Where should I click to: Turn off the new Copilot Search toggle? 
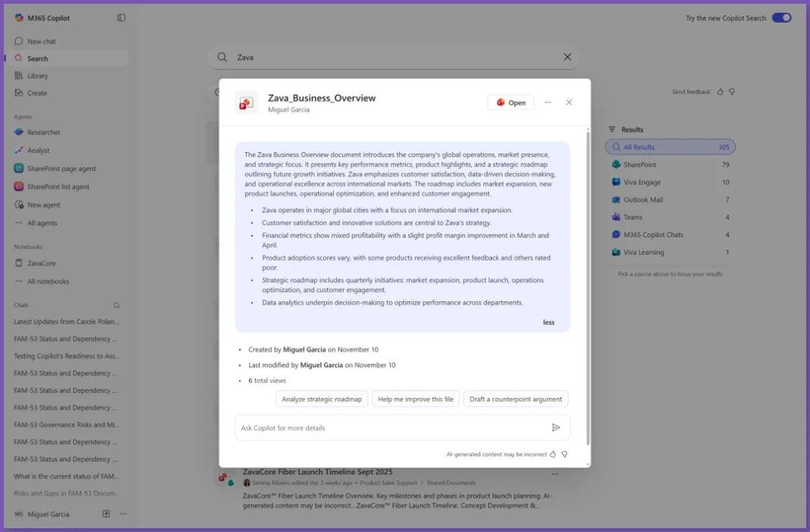pos(781,18)
